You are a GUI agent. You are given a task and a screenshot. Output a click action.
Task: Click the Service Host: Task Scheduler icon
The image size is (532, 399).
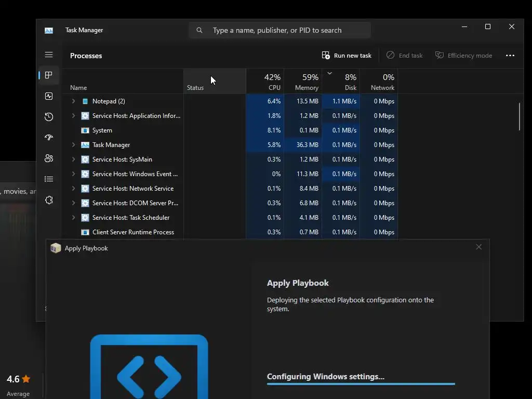pyautogui.click(x=85, y=218)
